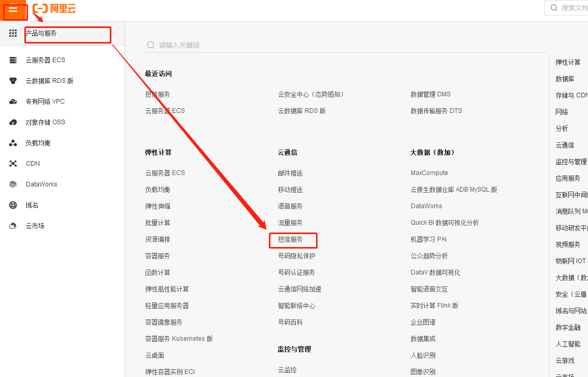Focus the 请输入关键词 keyword search field
The image size is (588, 377).
(x=345, y=45)
